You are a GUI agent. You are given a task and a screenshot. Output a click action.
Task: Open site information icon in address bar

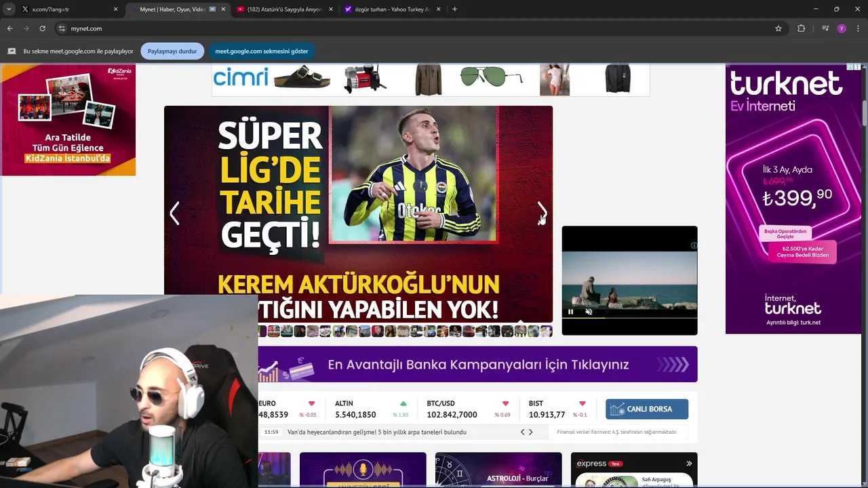(62, 28)
